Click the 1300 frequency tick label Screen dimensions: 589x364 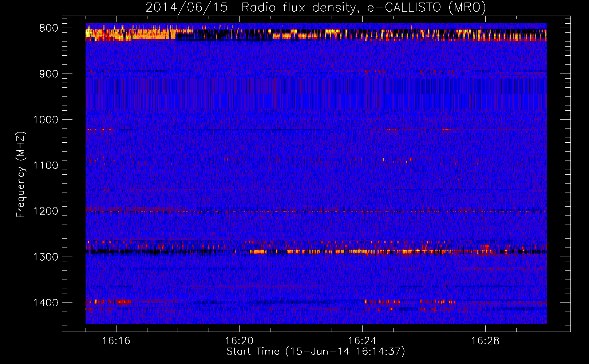coord(46,257)
